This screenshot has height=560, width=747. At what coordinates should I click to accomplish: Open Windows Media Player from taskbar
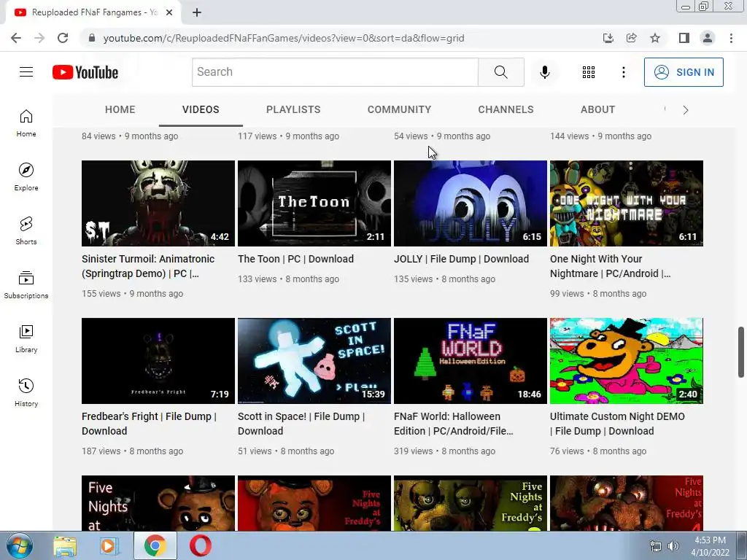coord(109,545)
